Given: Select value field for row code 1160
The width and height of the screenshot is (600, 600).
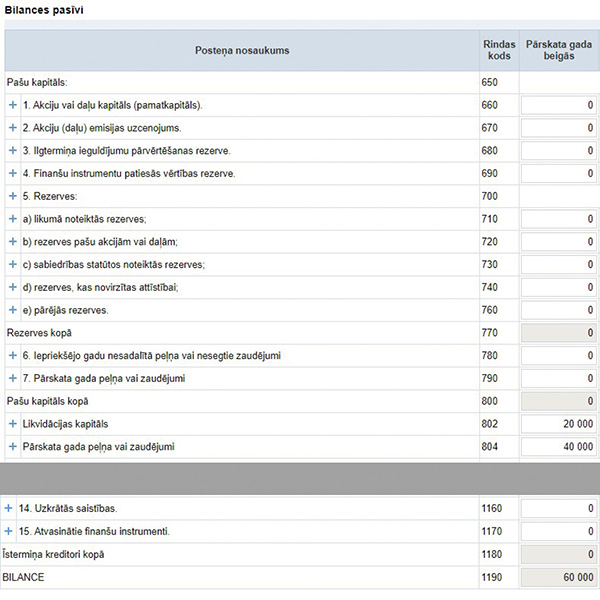Looking at the screenshot, I should [x=559, y=509].
